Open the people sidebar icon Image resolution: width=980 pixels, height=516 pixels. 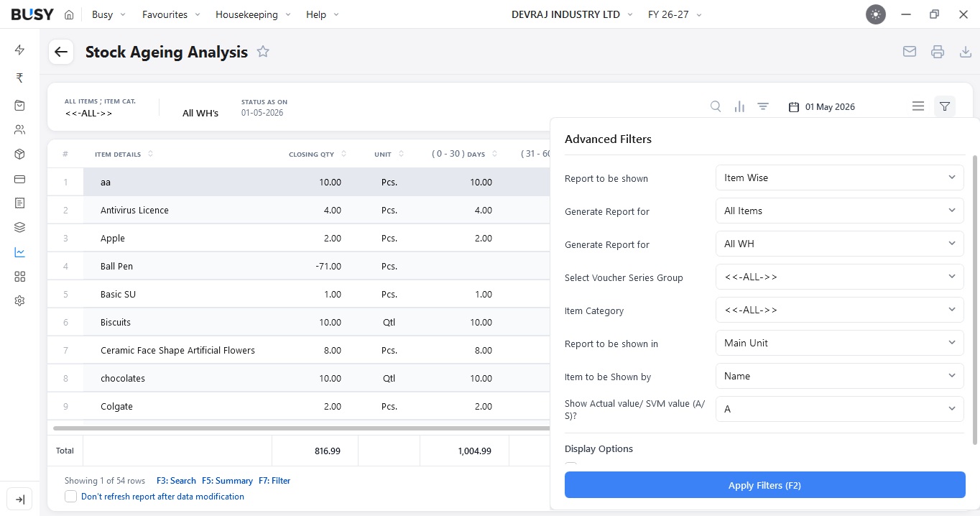click(x=19, y=130)
